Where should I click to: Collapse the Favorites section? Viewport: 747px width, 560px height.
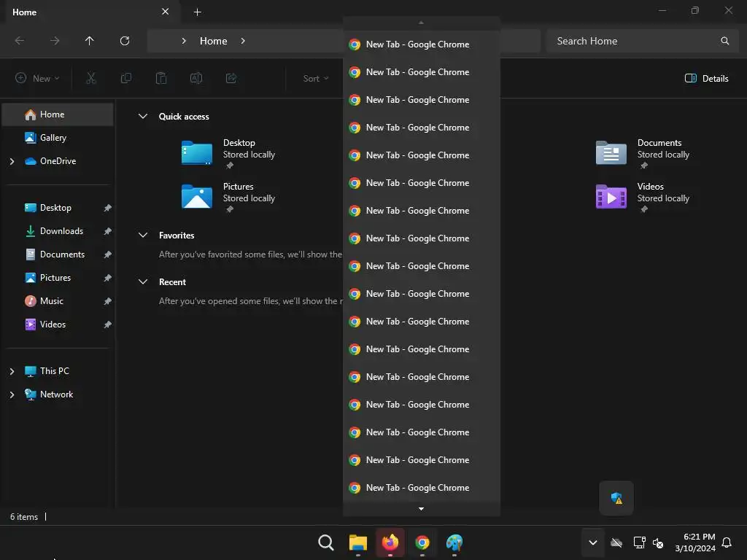[x=143, y=236]
